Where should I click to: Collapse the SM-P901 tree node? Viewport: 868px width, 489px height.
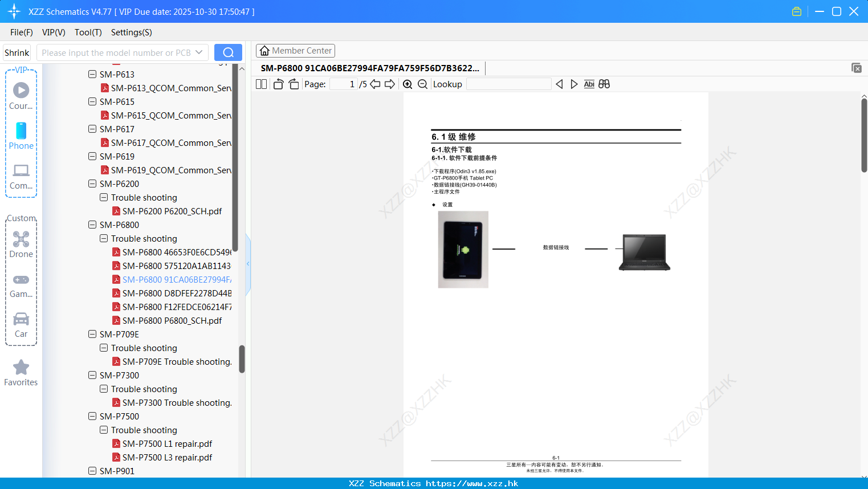(x=92, y=471)
